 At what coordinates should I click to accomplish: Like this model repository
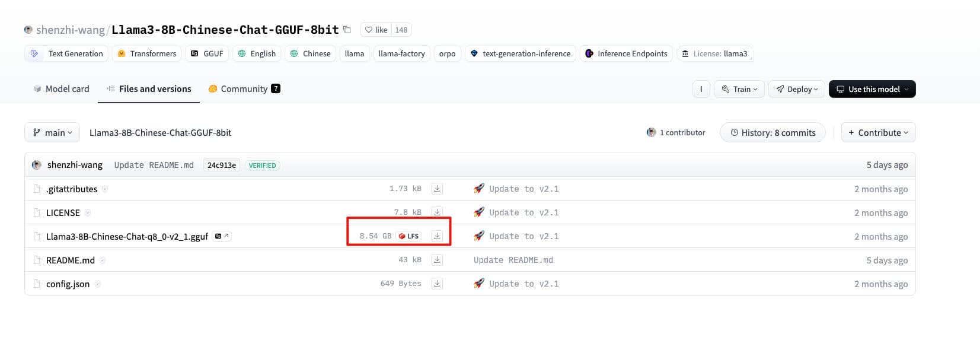click(x=376, y=30)
